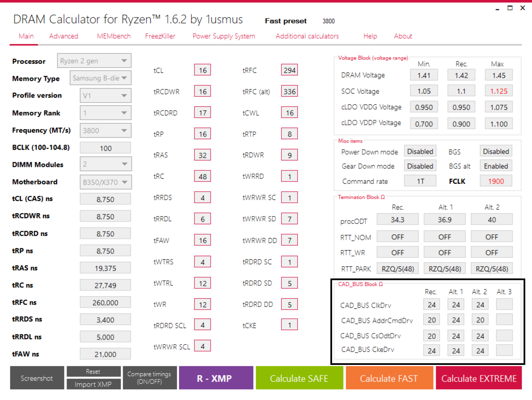This screenshot has height=400, width=532.
Task: Select the tRCDRD timing value 17
Action: coord(203,113)
